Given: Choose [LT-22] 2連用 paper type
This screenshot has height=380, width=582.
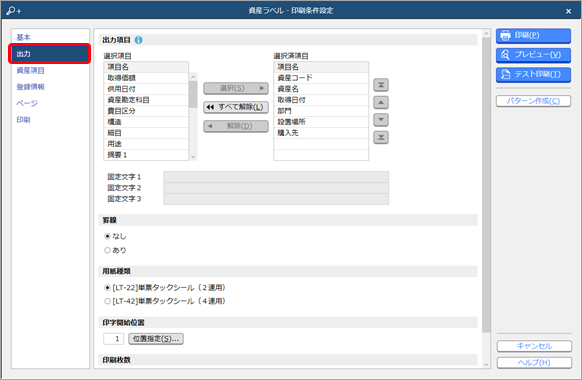Looking at the screenshot, I should tap(107, 288).
